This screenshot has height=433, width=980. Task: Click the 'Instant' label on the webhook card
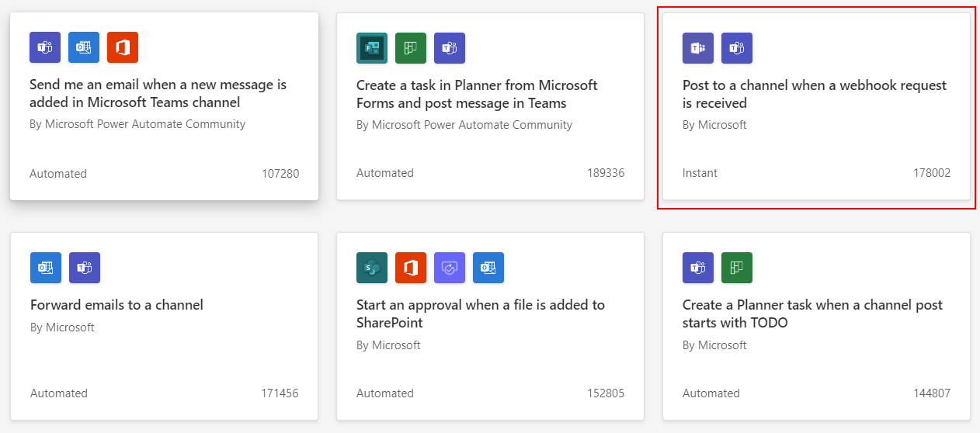point(700,173)
